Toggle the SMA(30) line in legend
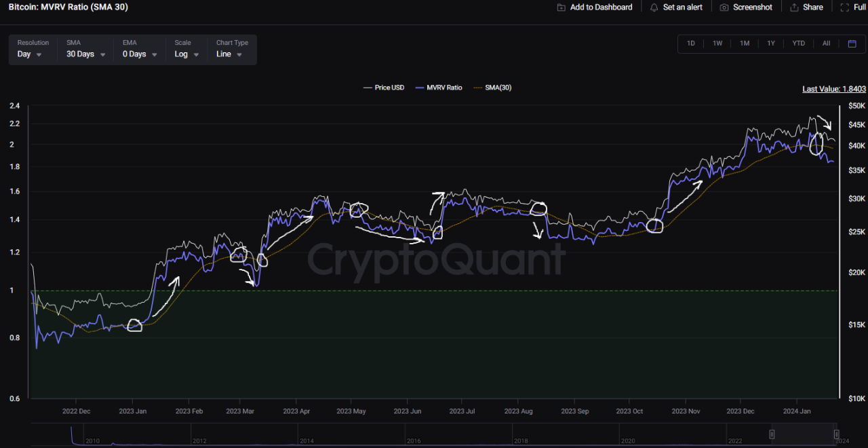868x448 pixels. [493, 87]
